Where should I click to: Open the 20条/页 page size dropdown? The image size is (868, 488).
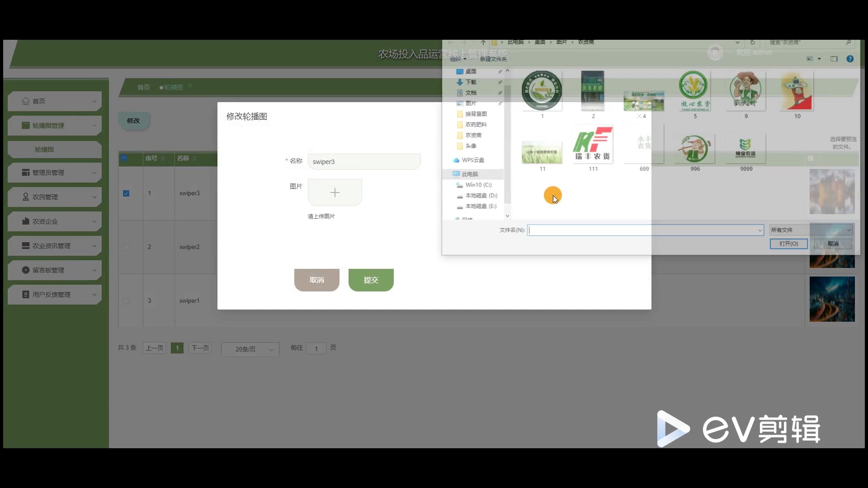tap(250, 349)
